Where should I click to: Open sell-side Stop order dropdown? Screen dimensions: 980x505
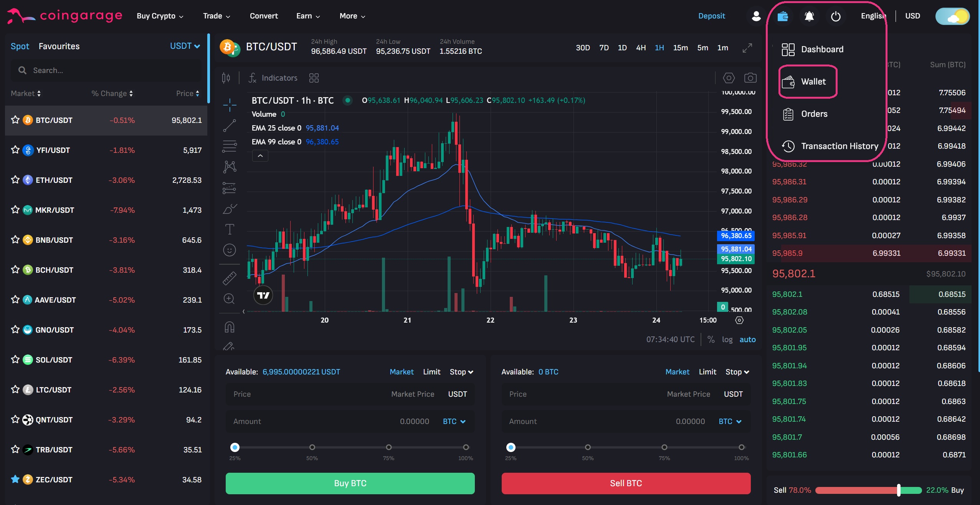coord(737,372)
